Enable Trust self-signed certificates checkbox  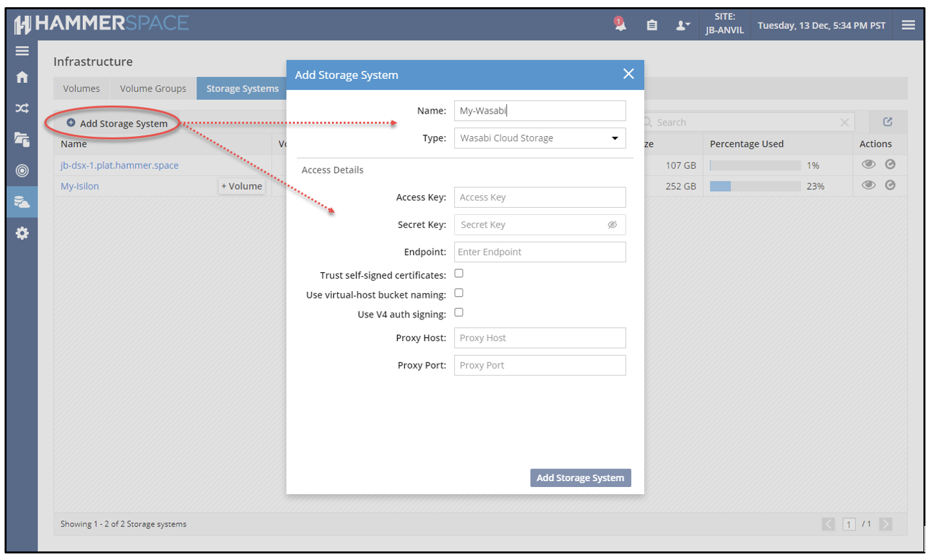[x=459, y=273]
